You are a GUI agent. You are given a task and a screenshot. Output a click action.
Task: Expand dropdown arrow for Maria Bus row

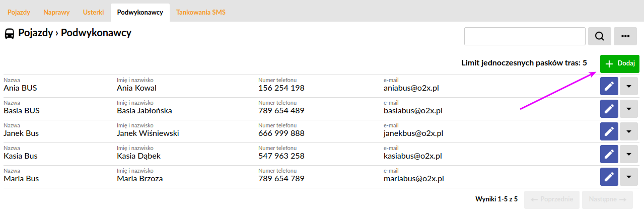pos(629,177)
